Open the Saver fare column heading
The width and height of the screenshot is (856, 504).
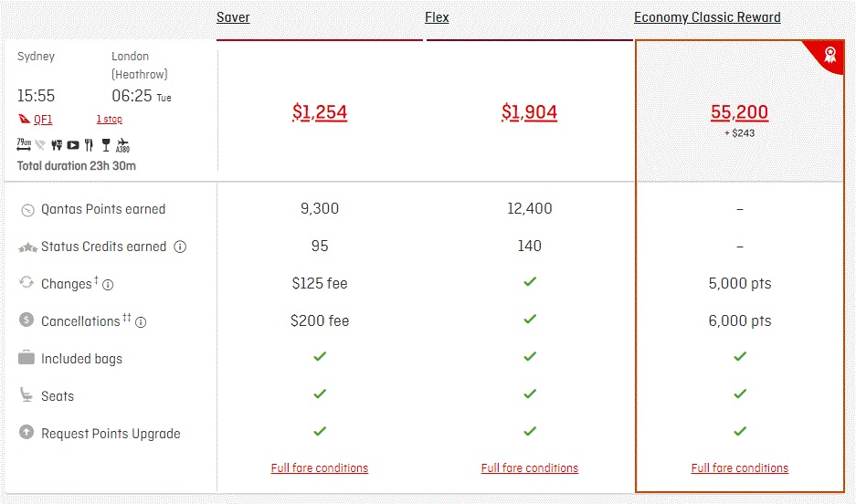point(233,17)
